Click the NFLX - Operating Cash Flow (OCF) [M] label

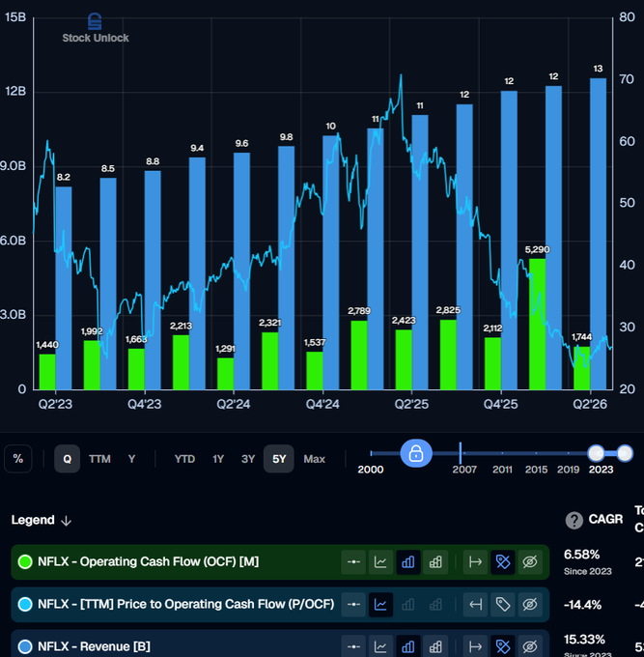coord(149,562)
